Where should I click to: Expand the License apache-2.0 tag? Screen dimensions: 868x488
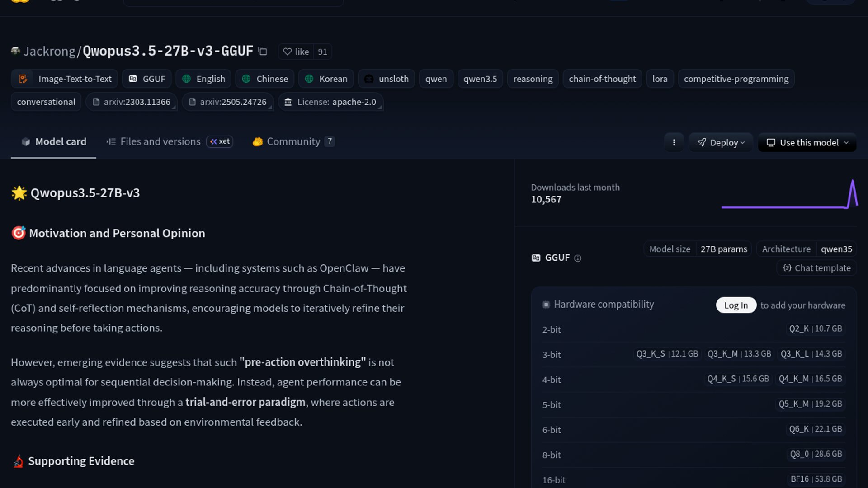tap(331, 102)
